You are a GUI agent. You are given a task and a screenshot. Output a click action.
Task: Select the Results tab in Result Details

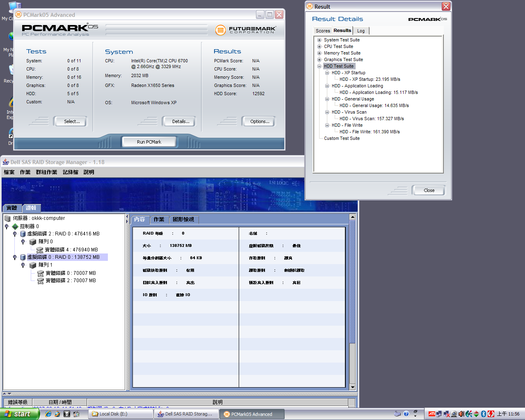point(342,30)
